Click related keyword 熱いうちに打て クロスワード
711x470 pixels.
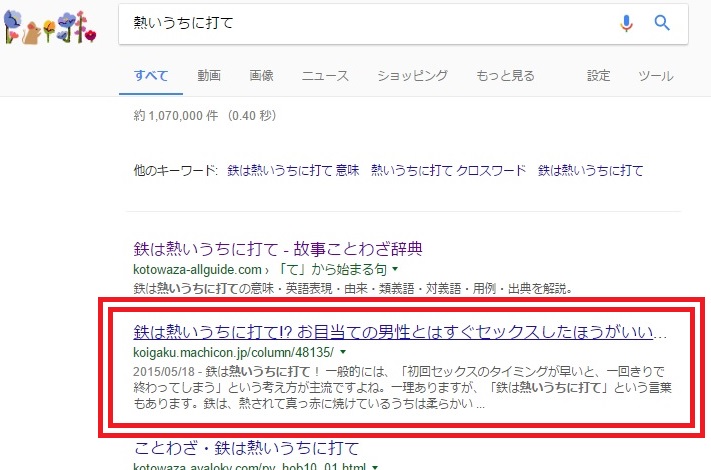pos(448,170)
